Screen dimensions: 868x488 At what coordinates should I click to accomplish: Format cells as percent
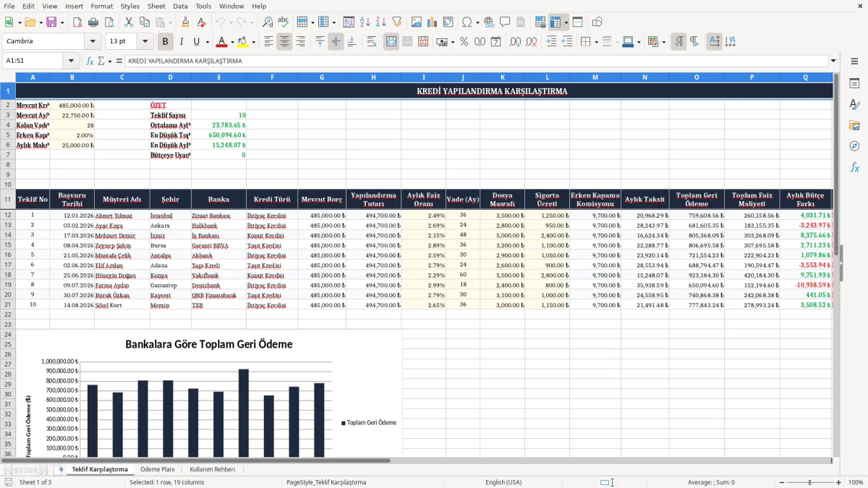464,42
